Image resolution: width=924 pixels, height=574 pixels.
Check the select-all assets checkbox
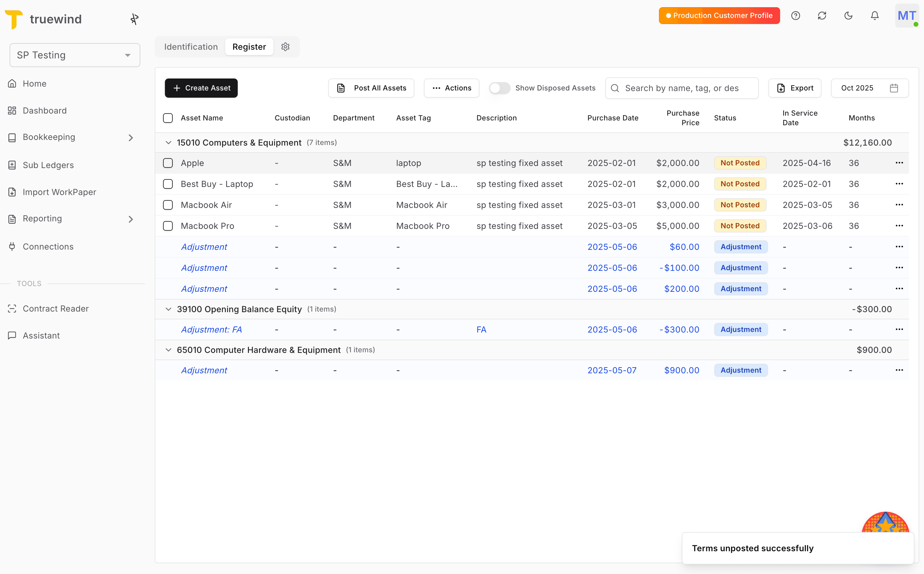[x=168, y=118]
